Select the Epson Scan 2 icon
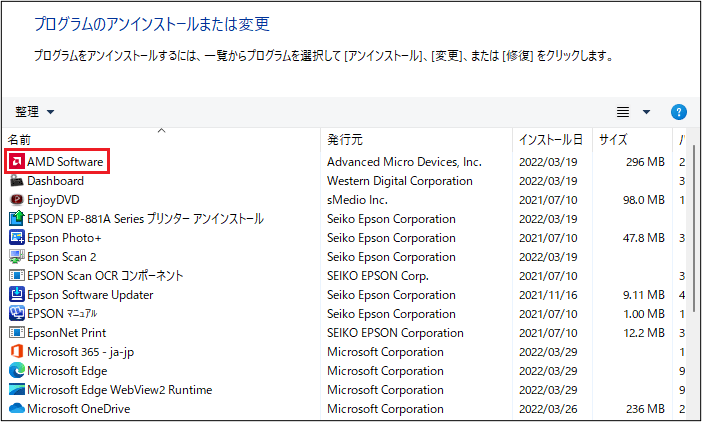Viewport: 702px width, 422px height. 17,257
